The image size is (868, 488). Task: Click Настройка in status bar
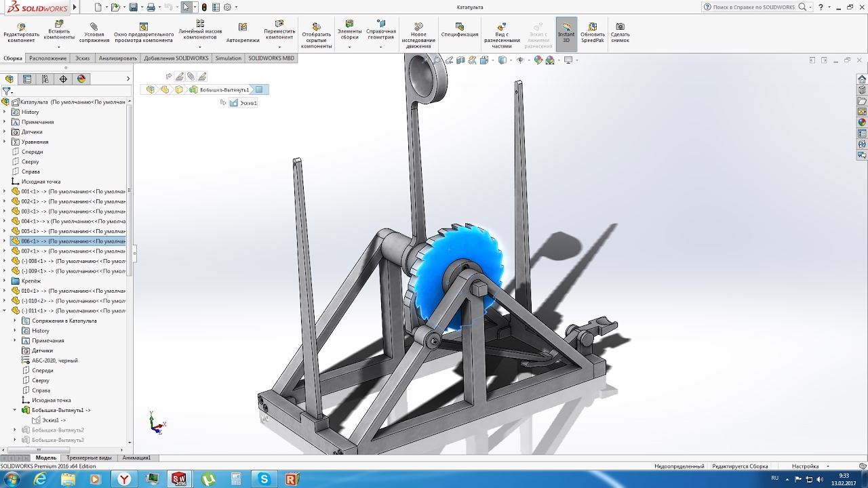tap(805, 466)
